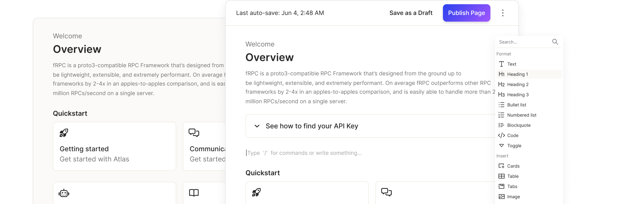Insert a Bullet list block
The height and width of the screenshot is (204, 644).
tap(529, 105)
